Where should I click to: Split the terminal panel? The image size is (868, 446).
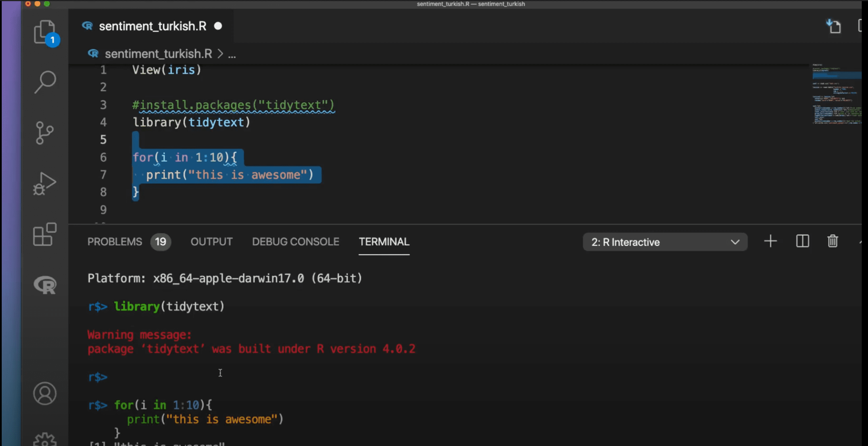tap(803, 241)
